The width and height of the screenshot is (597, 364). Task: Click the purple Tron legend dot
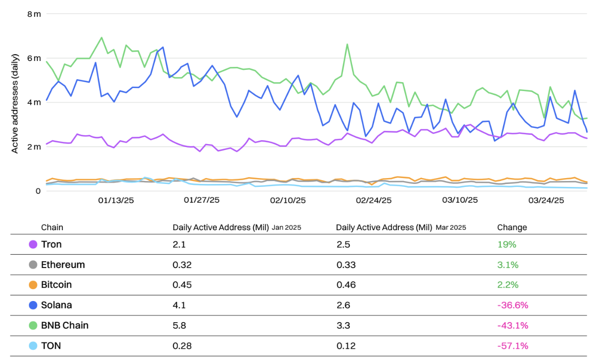[x=33, y=244]
